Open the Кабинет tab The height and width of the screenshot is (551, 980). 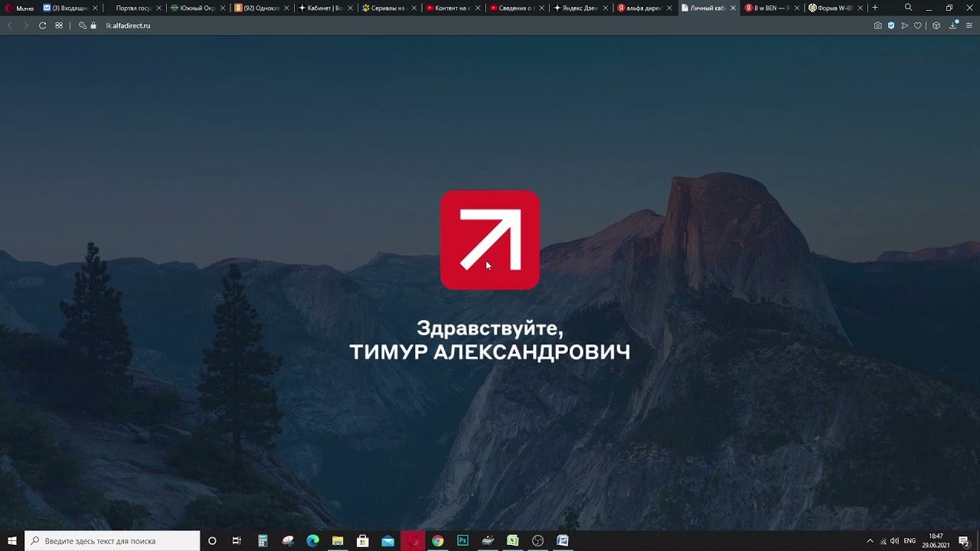coord(325,8)
